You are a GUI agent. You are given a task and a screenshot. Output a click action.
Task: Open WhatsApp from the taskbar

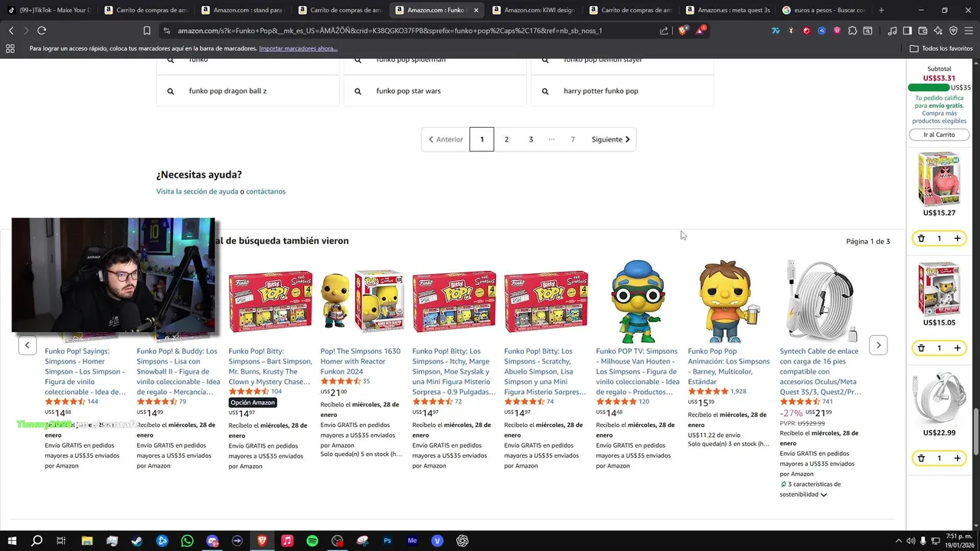[x=188, y=541]
